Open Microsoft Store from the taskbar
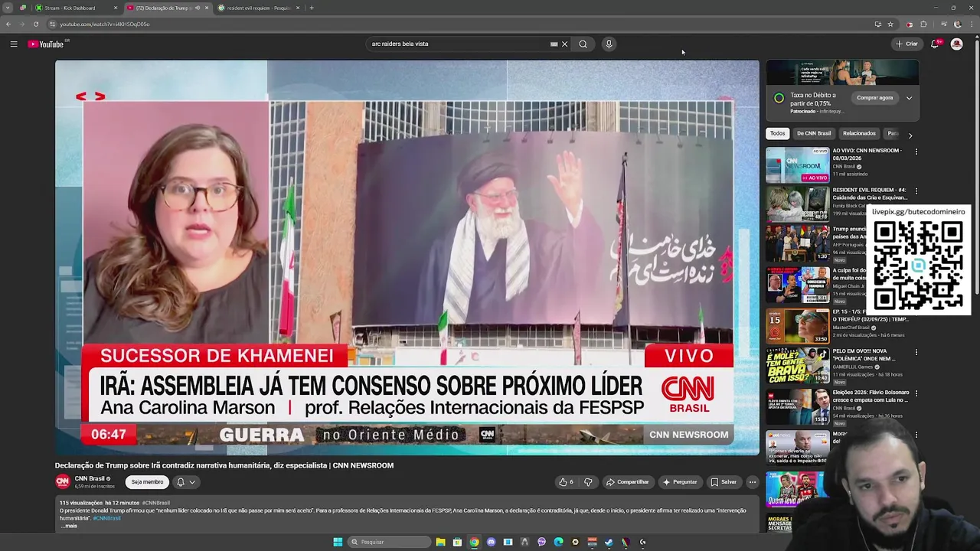Image resolution: width=980 pixels, height=551 pixels. pyautogui.click(x=457, y=542)
